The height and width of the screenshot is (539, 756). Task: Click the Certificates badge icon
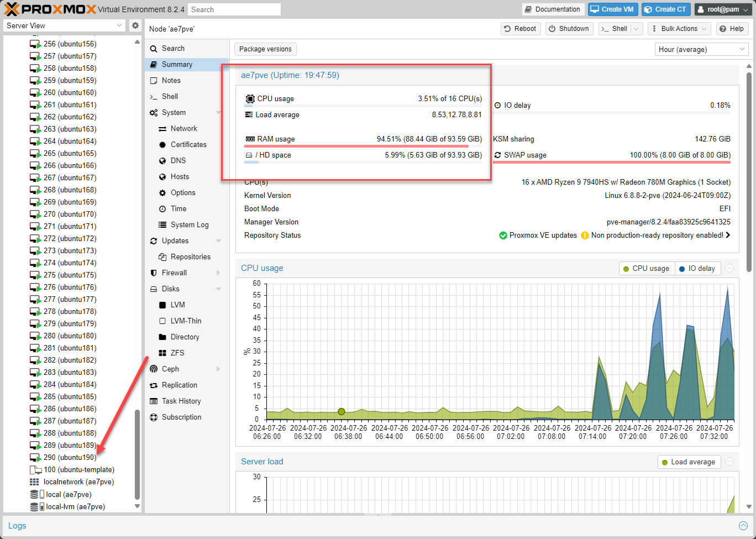click(x=162, y=144)
